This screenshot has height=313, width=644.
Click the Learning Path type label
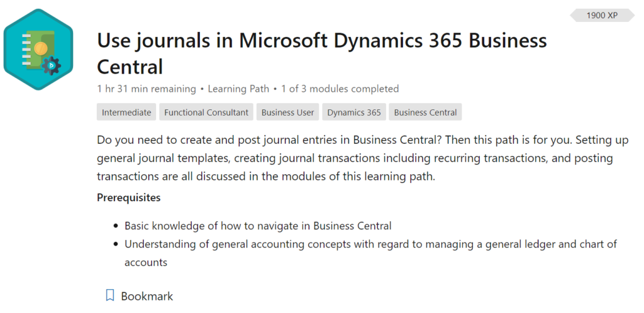click(x=238, y=89)
